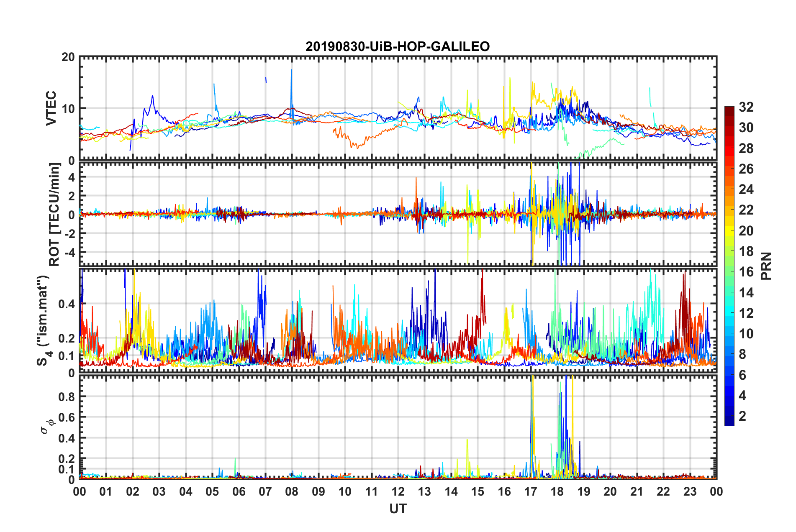Image resolution: width=796 pixels, height=532 pixels.
Task: Click colorbar tick label 16
Action: (746, 272)
